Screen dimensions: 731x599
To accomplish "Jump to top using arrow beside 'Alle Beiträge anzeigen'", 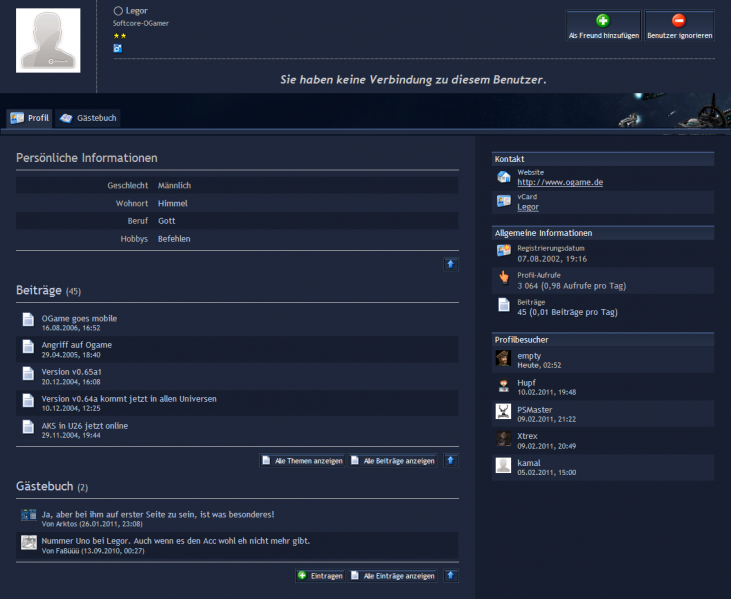I will (450, 461).
